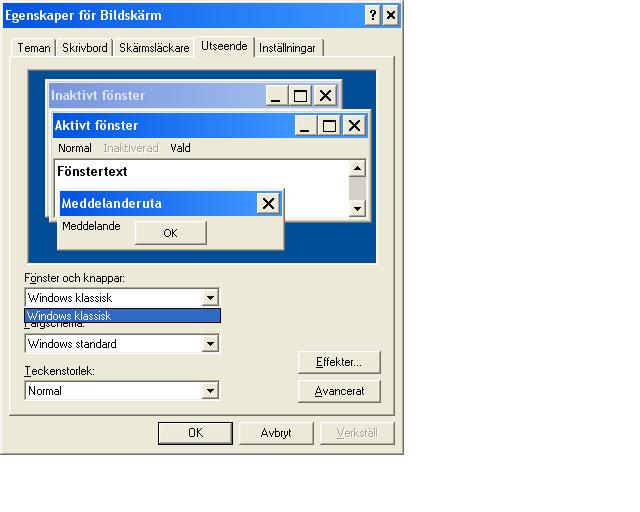Image resolution: width=640 pixels, height=512 pixels.
Task: Click the Aktivt fönster preview minimize icon
Action: (306, 126)
